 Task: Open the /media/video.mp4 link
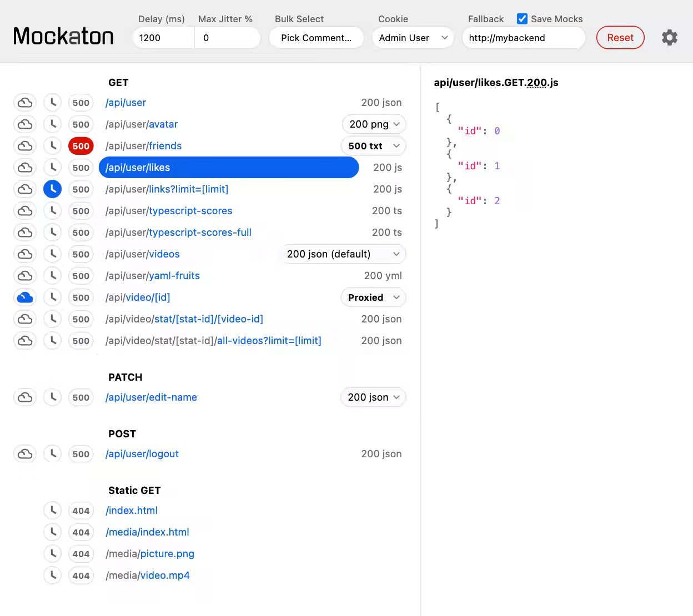[x=148, y=575]
